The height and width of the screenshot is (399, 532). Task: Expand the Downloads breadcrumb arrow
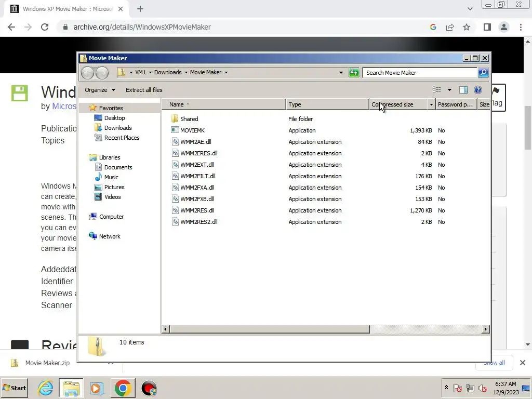186,72
